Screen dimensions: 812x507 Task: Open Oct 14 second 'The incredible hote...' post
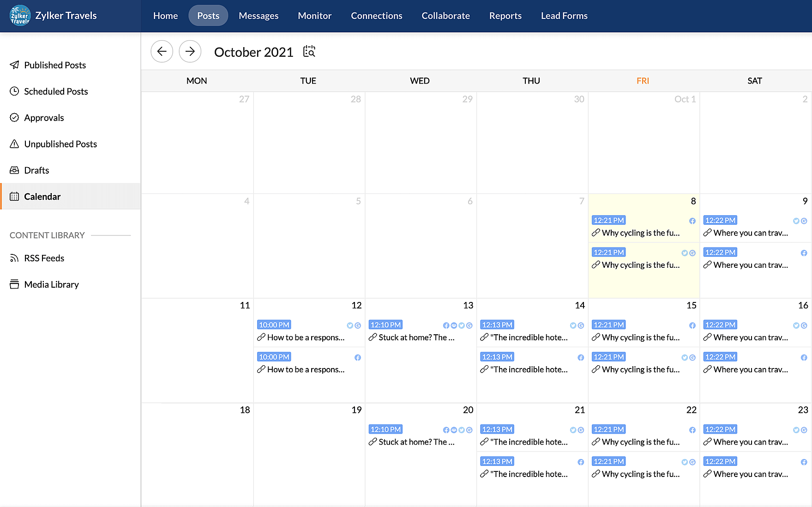point(529,369)
